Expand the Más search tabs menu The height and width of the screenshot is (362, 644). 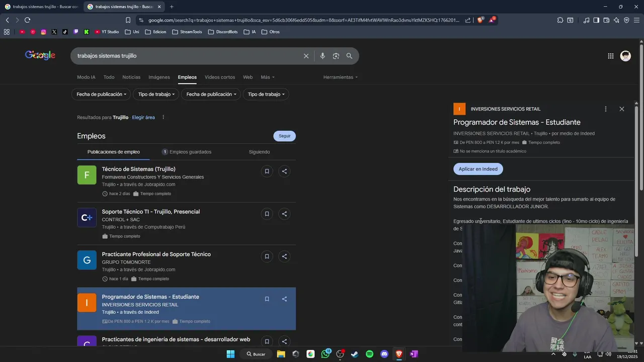[268, 77]
